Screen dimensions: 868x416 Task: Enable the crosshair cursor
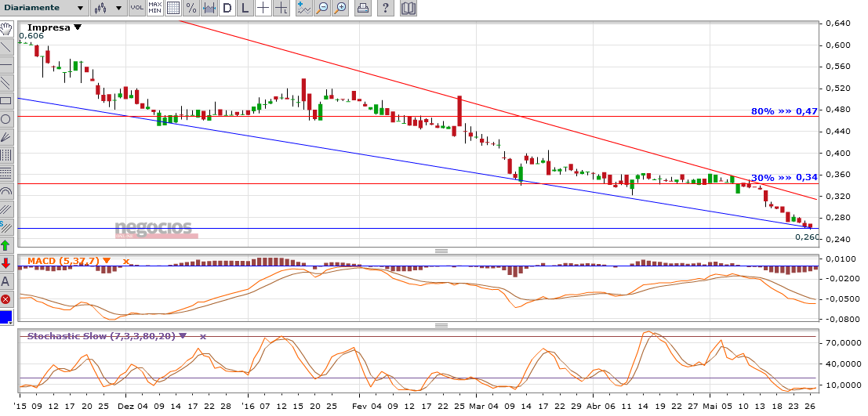pos(263,8)
